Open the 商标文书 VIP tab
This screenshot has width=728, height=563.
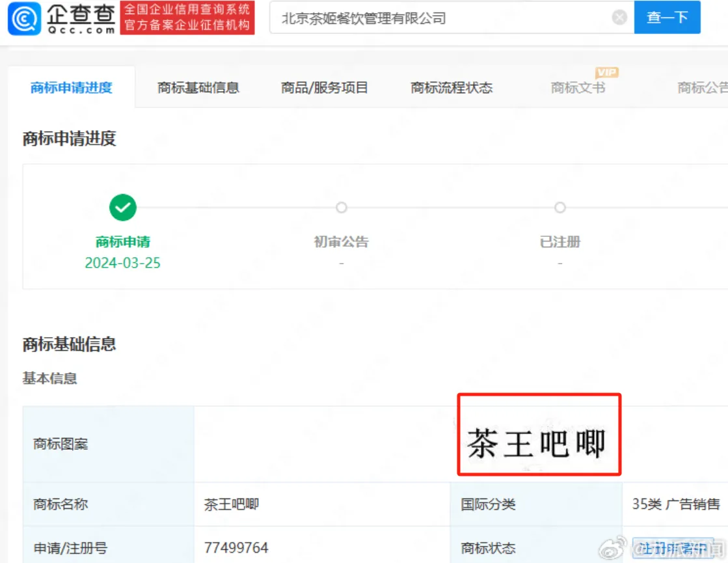tap(578, 88)
